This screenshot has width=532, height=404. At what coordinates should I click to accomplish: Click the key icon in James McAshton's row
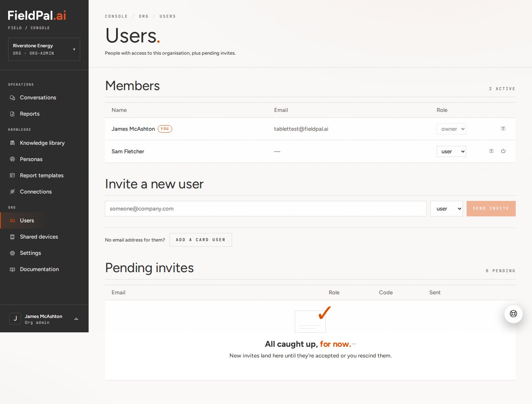coord(503,129)
